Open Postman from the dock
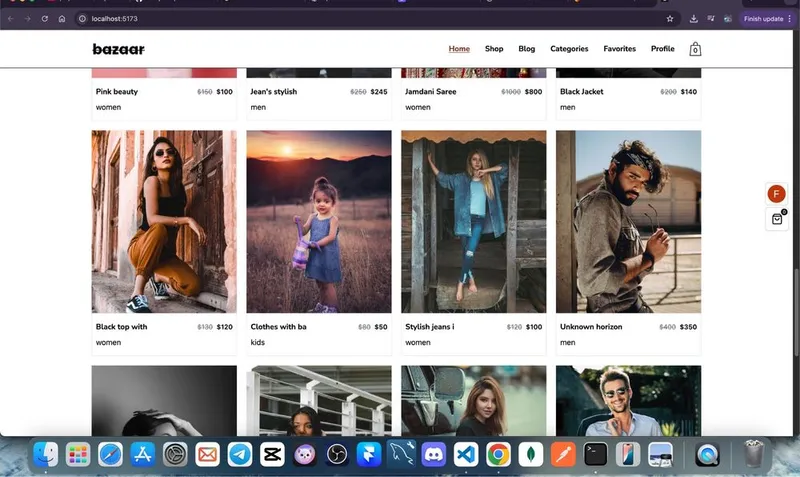 [563, 454]
